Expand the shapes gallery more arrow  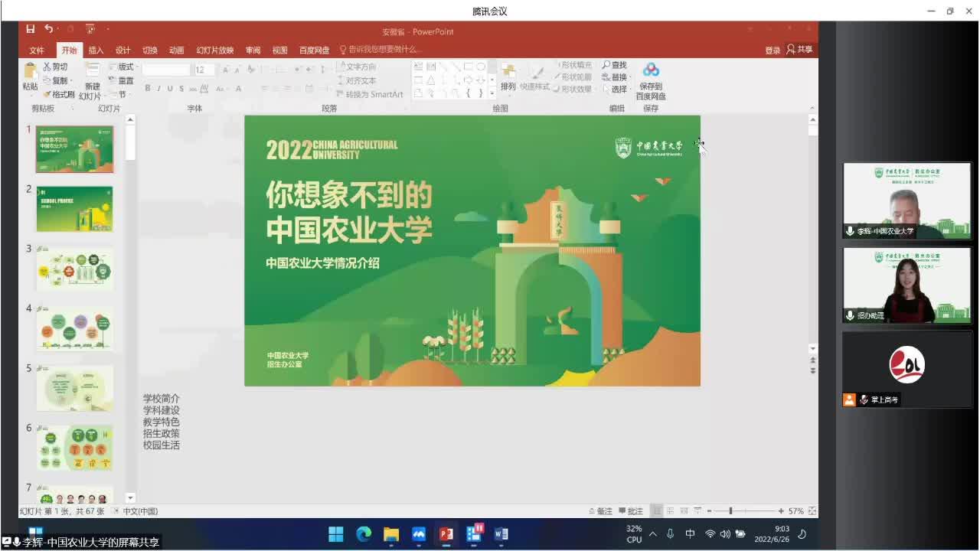coord(492,93)
